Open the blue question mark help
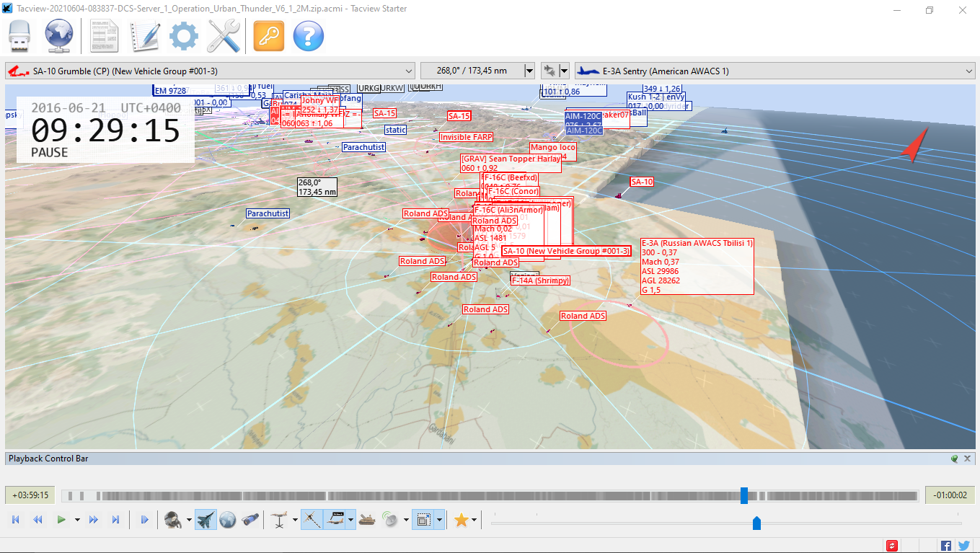 pos(309,36)
